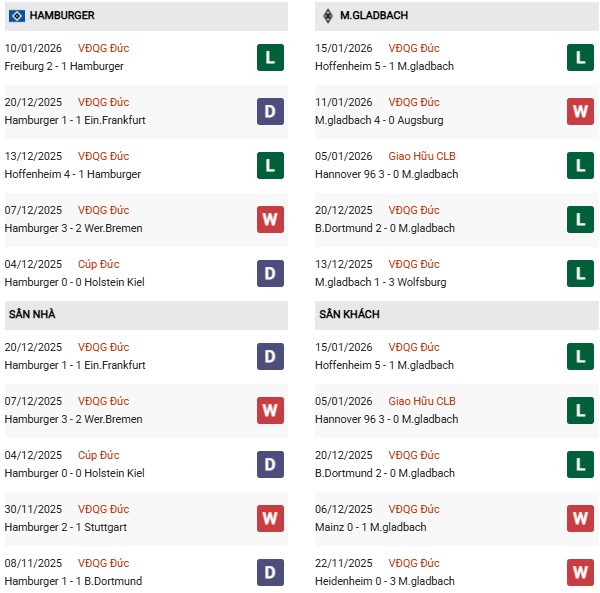Click L badge for M.gladbach 1-3 Wolfsburg

point(580,273)
